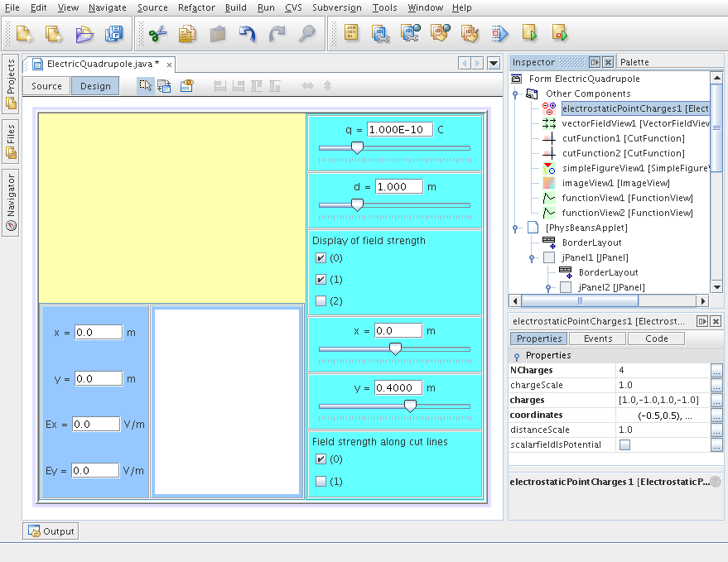Click the Undo arrow icon

tap(248, 34)
